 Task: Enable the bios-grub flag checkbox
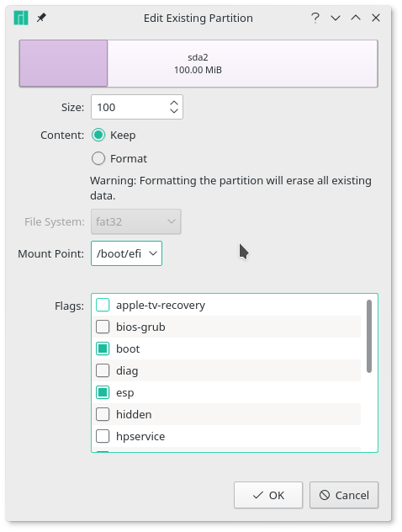click(x=103, y=327)
